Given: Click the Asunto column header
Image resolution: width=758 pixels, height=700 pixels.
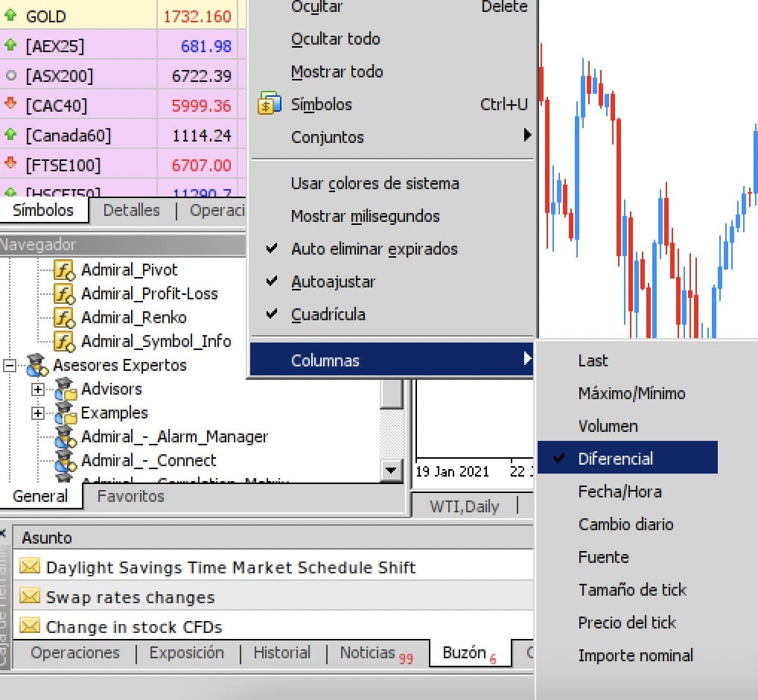Looking at the screenshot, I should tap(273, 538).
